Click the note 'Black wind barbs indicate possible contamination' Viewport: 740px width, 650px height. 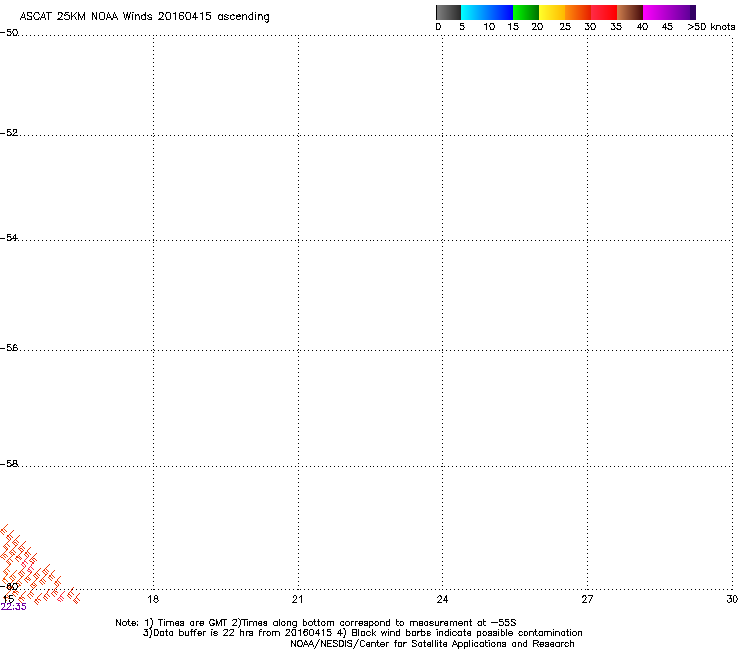point(467,633)
